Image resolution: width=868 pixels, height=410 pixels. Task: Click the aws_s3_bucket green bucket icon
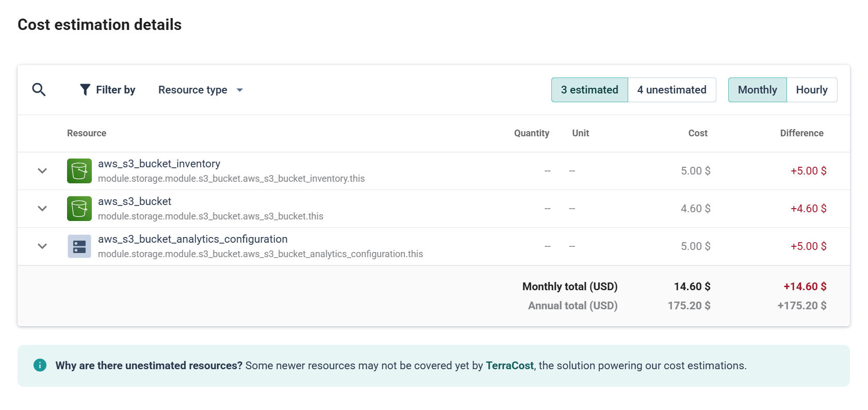[79, 209]
